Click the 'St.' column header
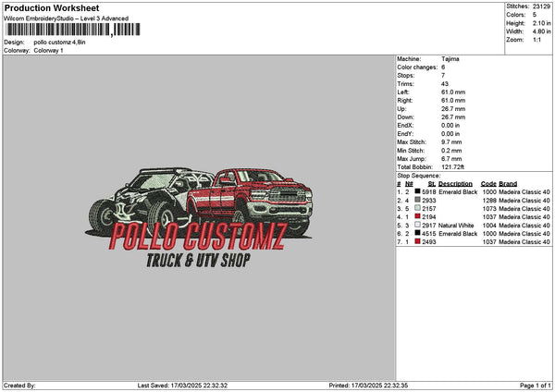This screenshot has width=555, height=392. pyautogui.click(x=432, y=184)
